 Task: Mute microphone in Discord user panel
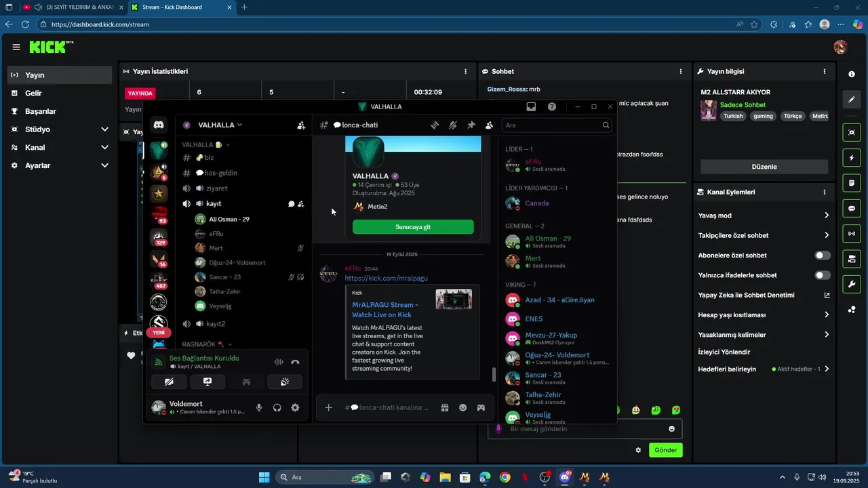258,407
